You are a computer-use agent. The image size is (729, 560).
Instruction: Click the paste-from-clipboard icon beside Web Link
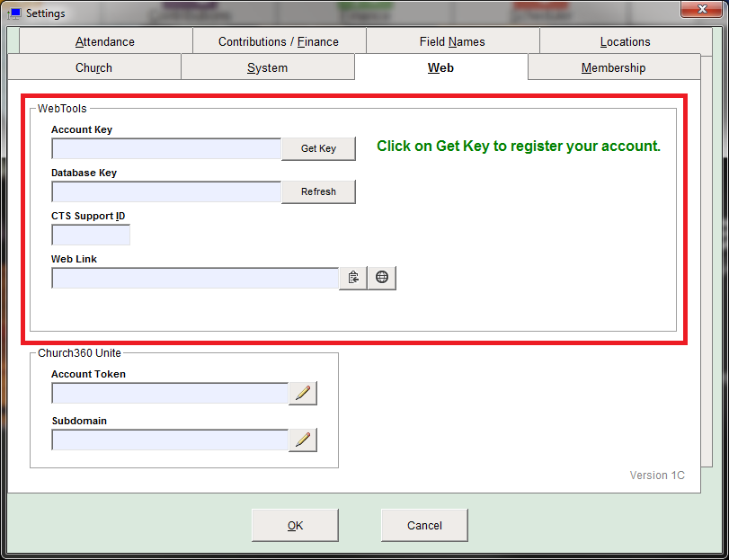[353, 278]
